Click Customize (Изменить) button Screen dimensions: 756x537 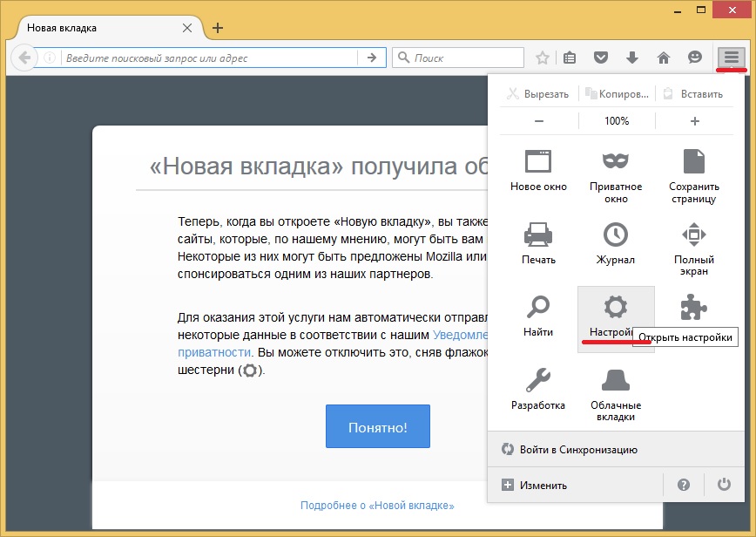(575, 485)
